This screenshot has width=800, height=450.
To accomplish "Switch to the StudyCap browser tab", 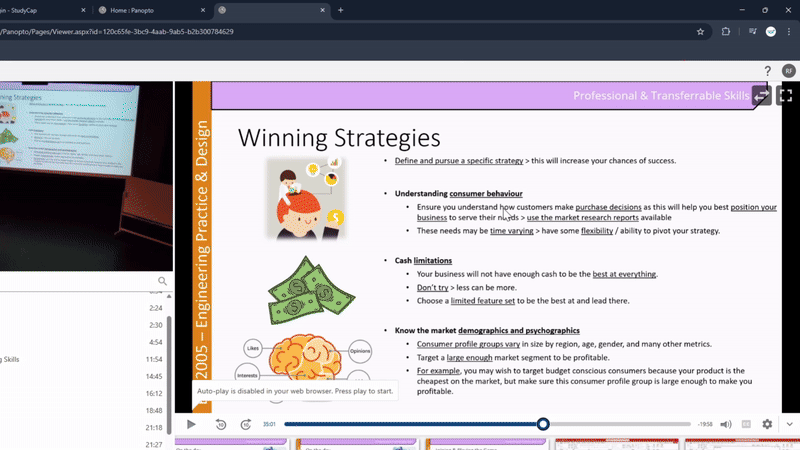I will tap(38, 10).
